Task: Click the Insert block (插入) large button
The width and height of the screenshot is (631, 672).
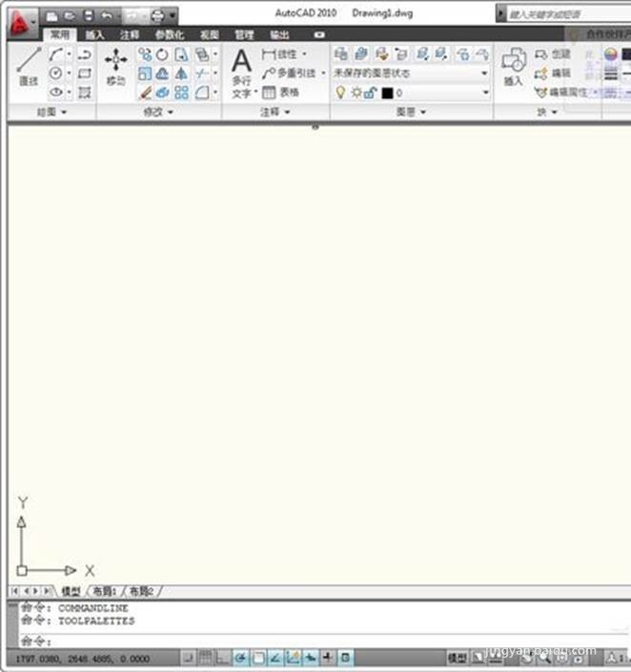Action: coord(513,67)
